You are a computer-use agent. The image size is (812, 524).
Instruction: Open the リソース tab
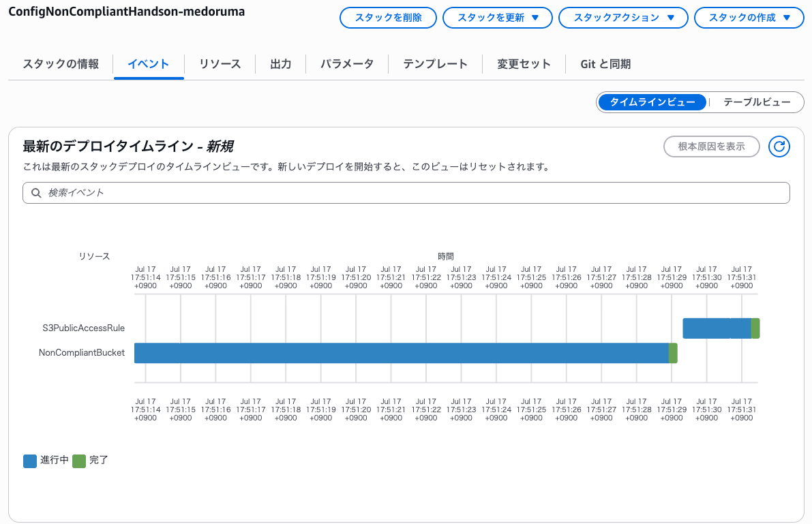pyautogui.click(x=220, y=64)
